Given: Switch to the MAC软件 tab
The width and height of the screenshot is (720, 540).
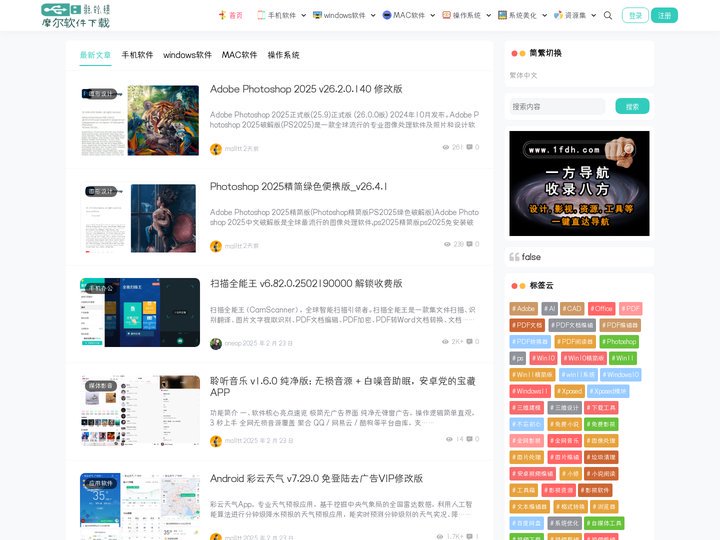Looking at the screenshot, I should tap(239, 55).
